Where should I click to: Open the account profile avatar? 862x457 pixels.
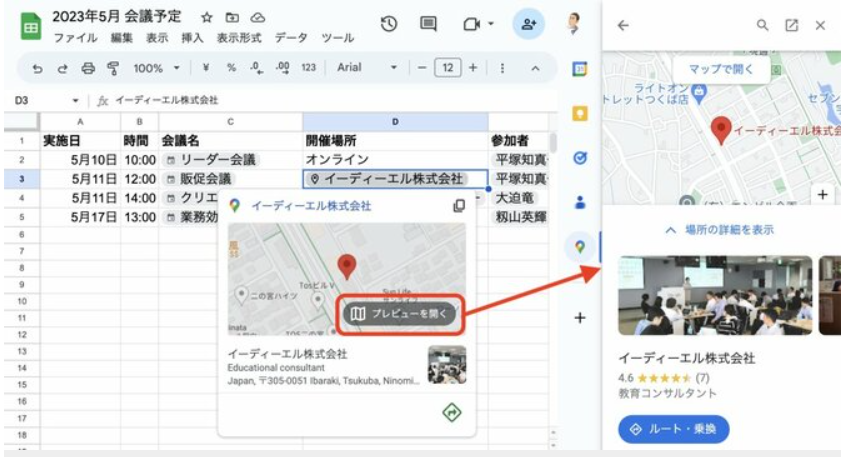(574, 24)
